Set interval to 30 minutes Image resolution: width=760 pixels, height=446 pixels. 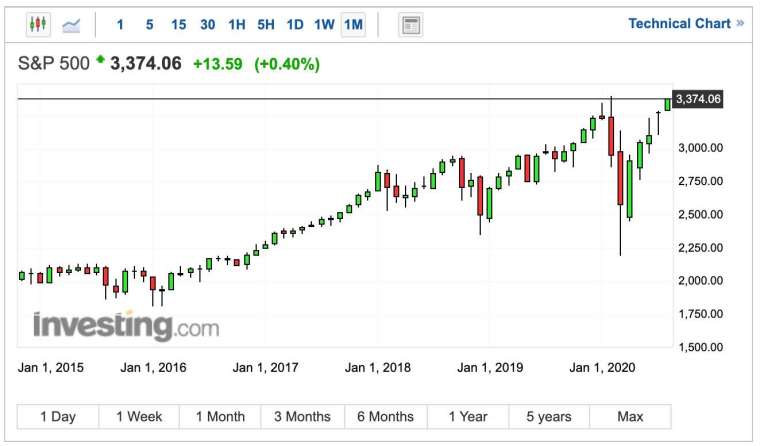[x=207, y=25]
